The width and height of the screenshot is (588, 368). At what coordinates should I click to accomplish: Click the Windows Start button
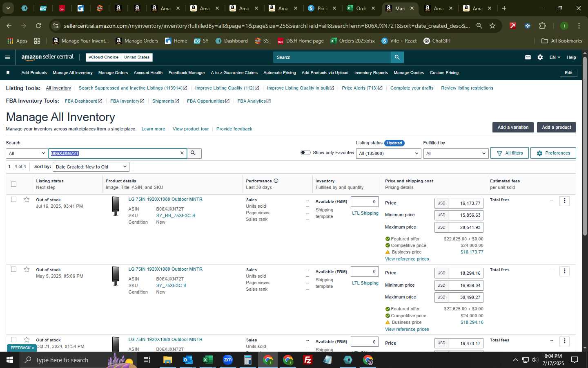click(10, 360)
